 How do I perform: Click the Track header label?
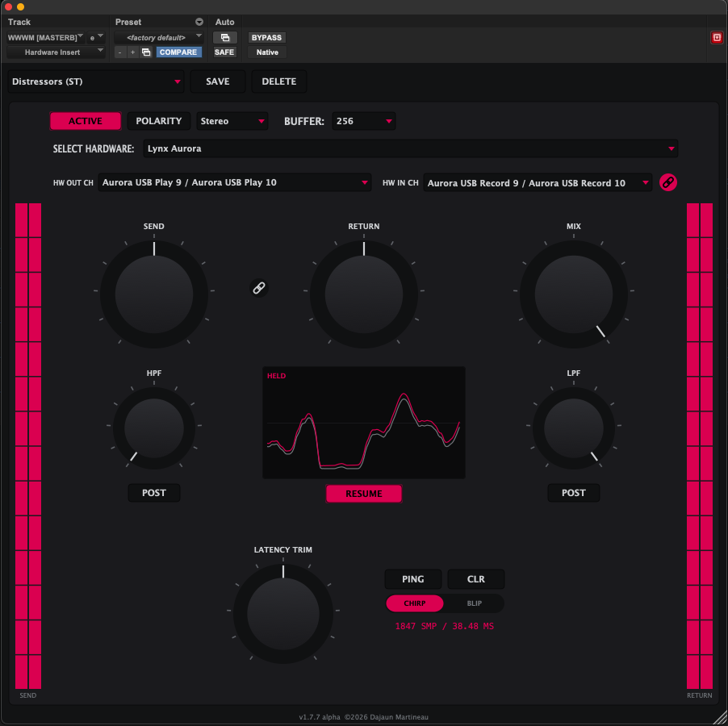(19, 22)
